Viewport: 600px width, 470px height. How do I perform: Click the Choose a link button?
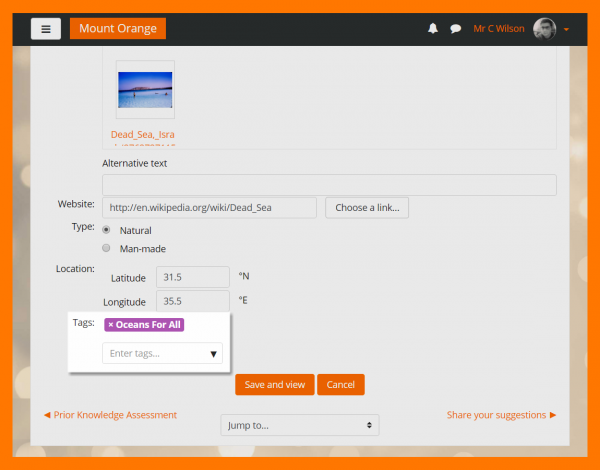pyautogui.click(x=366, y=208)
